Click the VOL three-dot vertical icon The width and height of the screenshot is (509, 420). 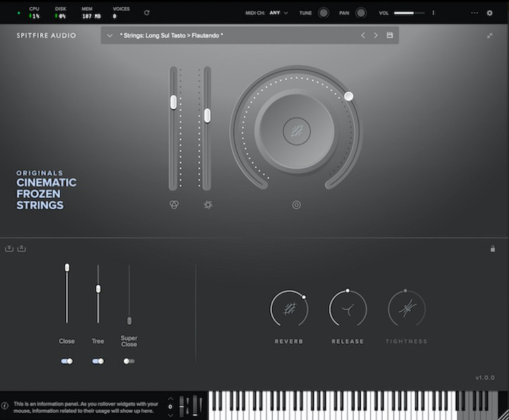pos(433,13)
